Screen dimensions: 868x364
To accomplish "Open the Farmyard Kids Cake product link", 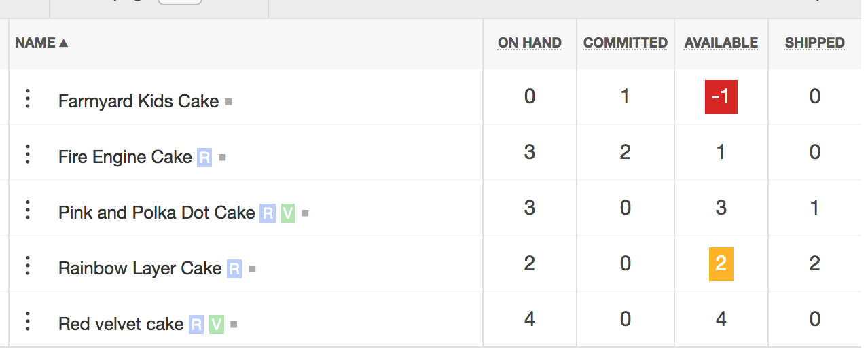I will coord(139,101).
